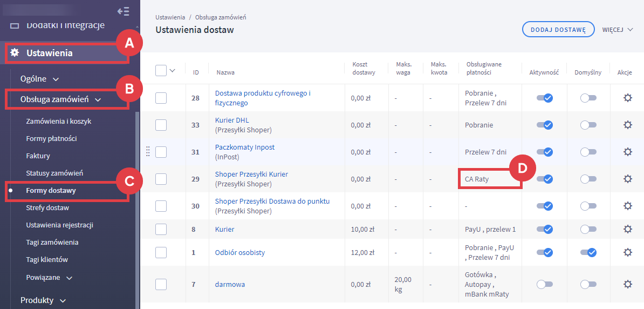Open the Odbiór osobisty delivery link
The height and width of the screenshot is (309, 644).
point(239,252)
